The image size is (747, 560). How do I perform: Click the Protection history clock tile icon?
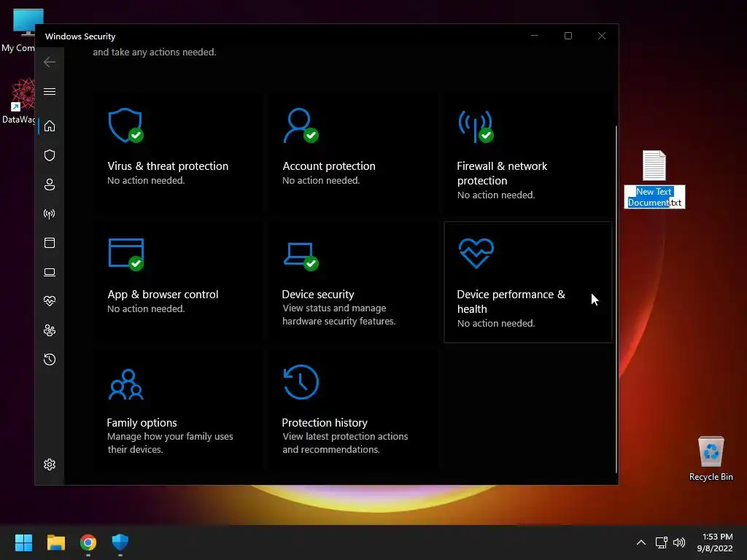click(x=301, y=382)
